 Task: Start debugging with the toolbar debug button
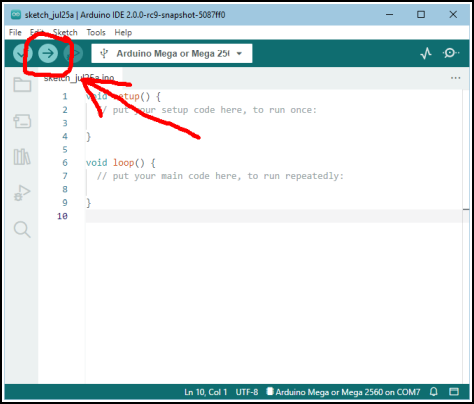click(x=74, y=53)
